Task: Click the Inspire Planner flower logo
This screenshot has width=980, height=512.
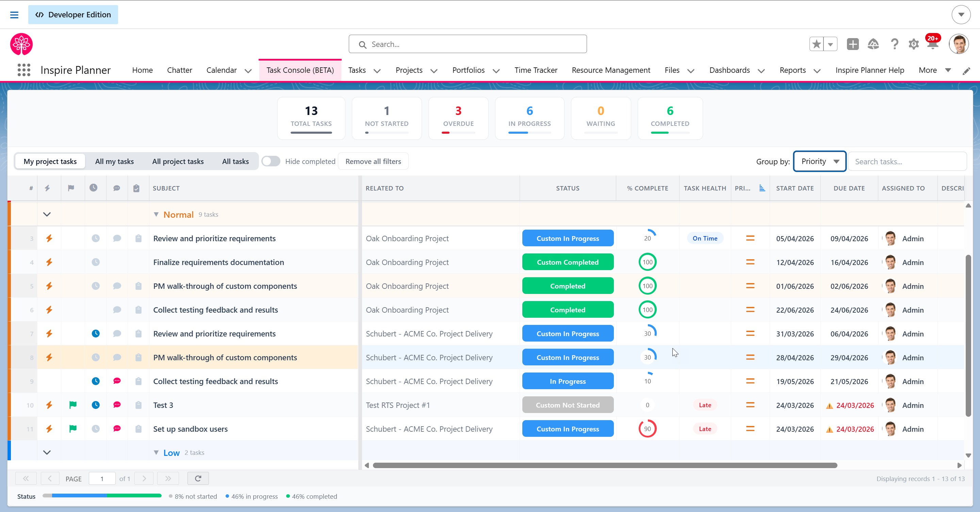Action: [21, 44]
